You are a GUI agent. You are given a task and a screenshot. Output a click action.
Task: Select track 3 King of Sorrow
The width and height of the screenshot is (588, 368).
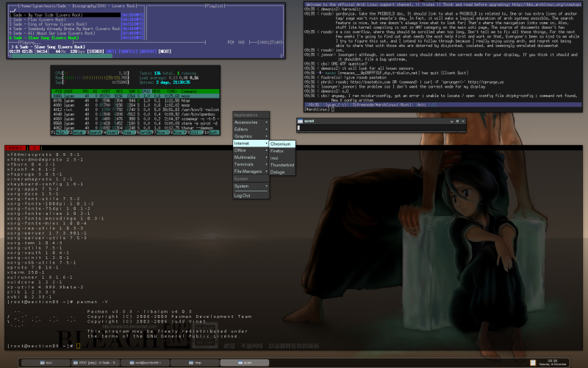click(x=76, y=24)
